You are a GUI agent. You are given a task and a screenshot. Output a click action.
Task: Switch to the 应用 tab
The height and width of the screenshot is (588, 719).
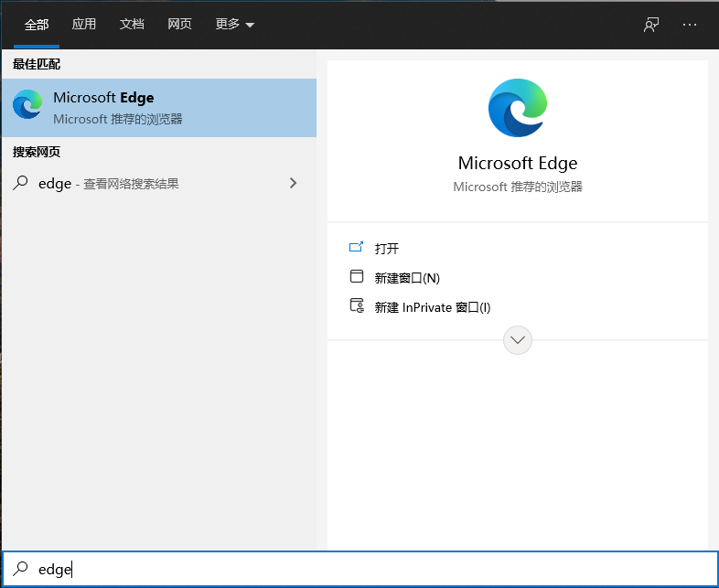(83, 24)
